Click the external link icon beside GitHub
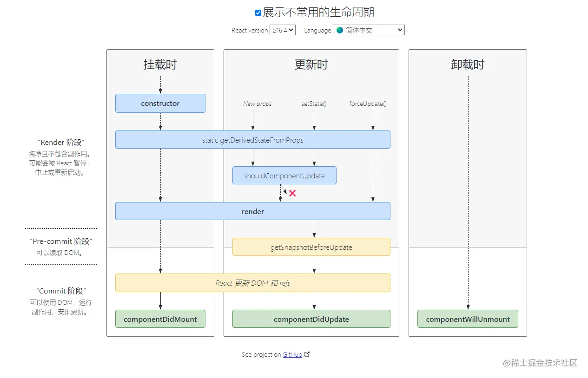This screenshot has width=588, height=378. tap(307, 354)
